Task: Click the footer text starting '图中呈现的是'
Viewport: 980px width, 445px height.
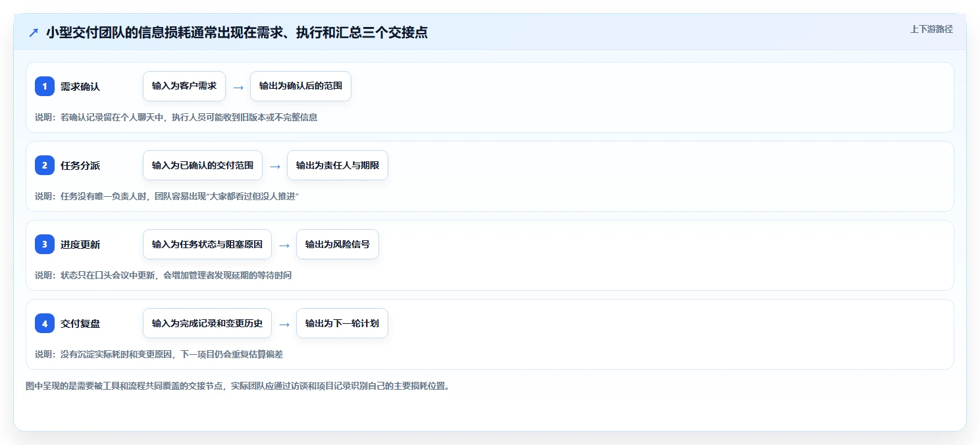Action: tap(238, 386)
